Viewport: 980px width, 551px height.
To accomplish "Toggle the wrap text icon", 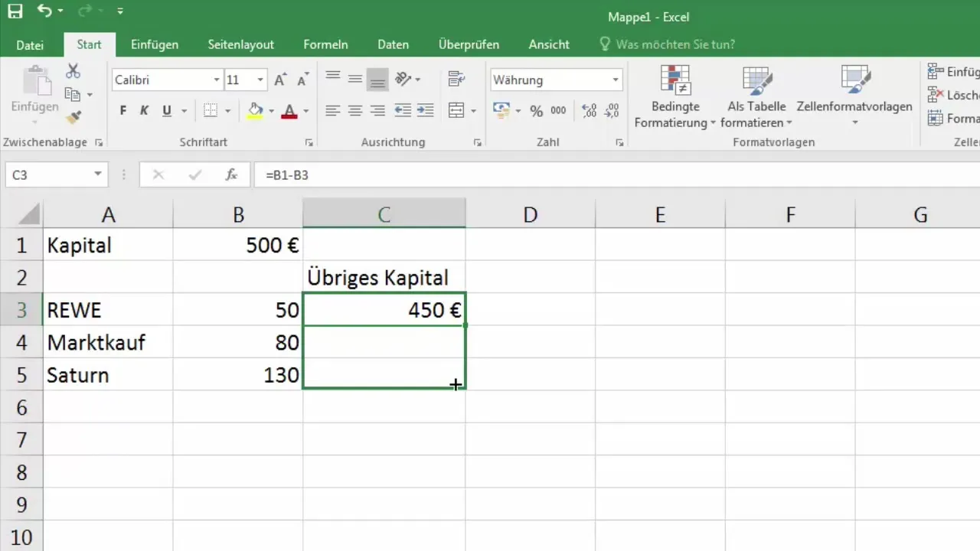I will 456,78.
